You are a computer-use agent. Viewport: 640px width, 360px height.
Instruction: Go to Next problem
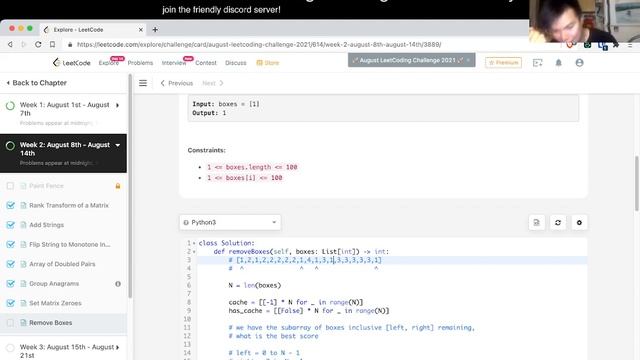(x=213, y=83)
